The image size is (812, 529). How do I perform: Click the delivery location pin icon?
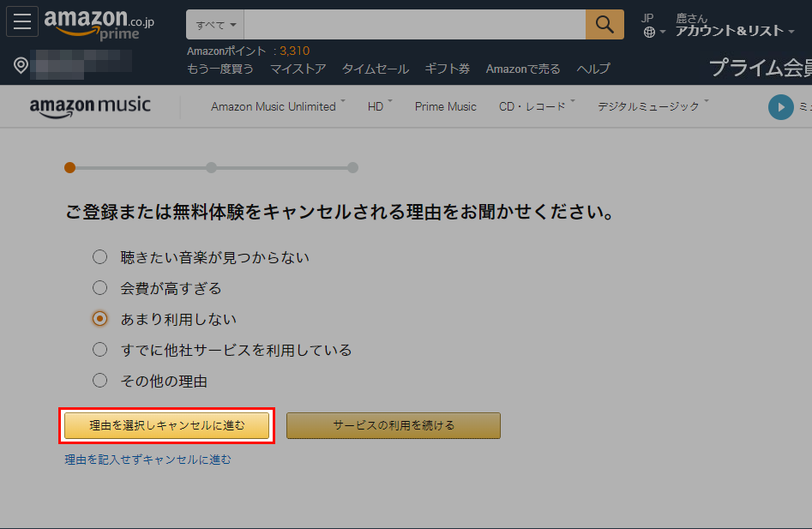(x=21, y=65)
